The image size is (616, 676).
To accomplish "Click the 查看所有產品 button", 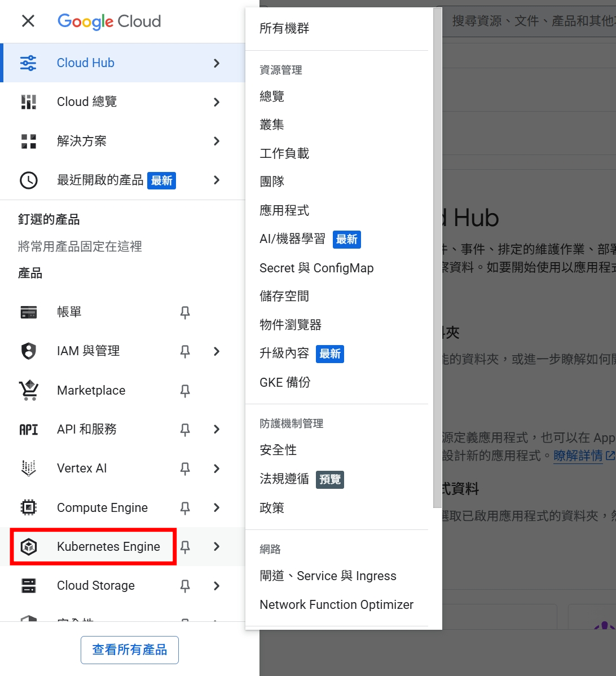I will coord(129,650).
